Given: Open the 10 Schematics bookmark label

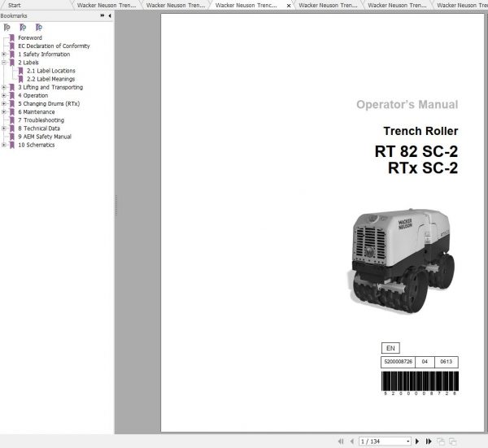Looking at the screenshot, I should [37, 145].
